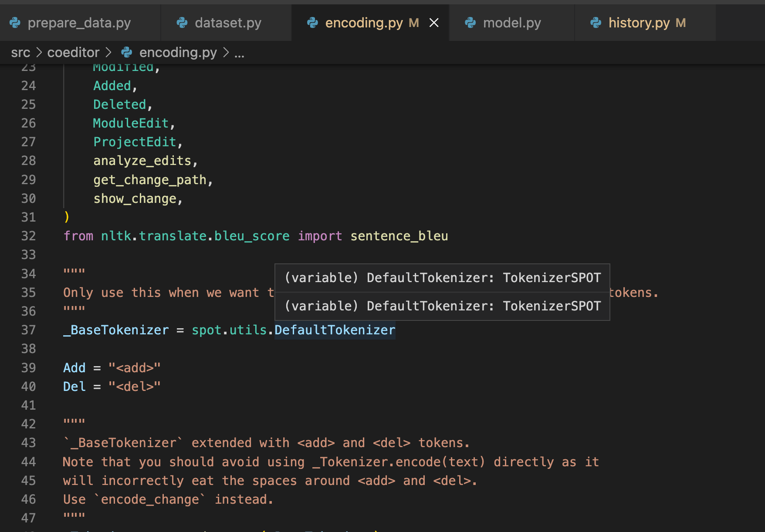Click 'utils' on line 37
The width and height of the screenshot is (765, 532).
(x=248, y=330)
